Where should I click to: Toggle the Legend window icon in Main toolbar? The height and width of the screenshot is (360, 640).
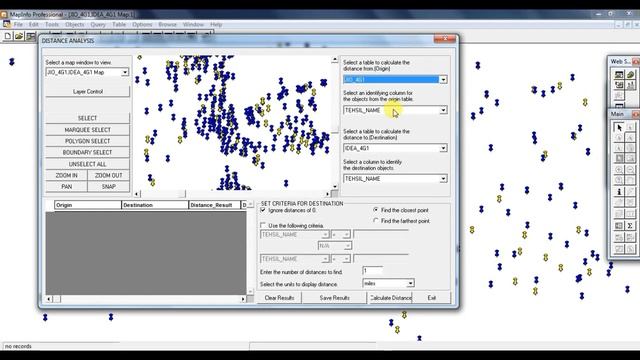point(619,226)
